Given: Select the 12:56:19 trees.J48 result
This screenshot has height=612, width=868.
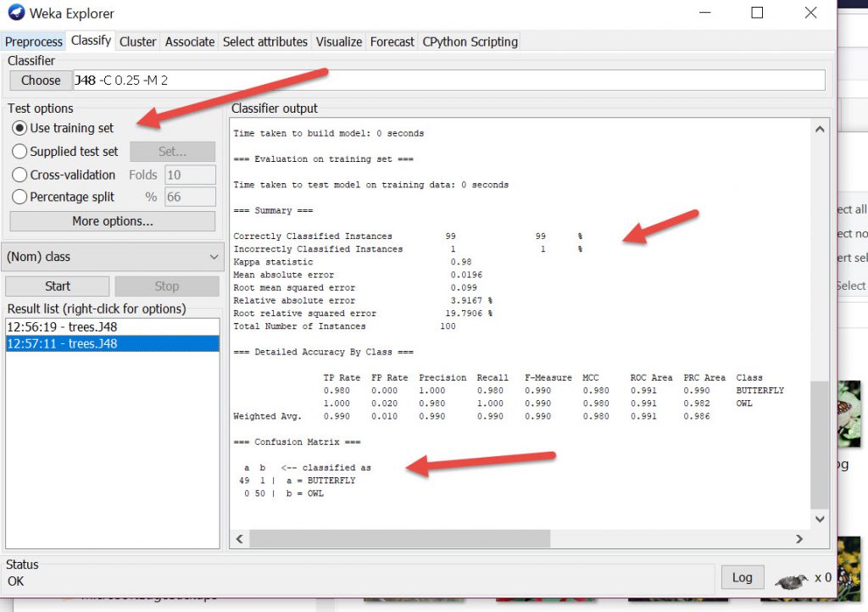Looking at the screenshot, I should [x=62, y=326].
